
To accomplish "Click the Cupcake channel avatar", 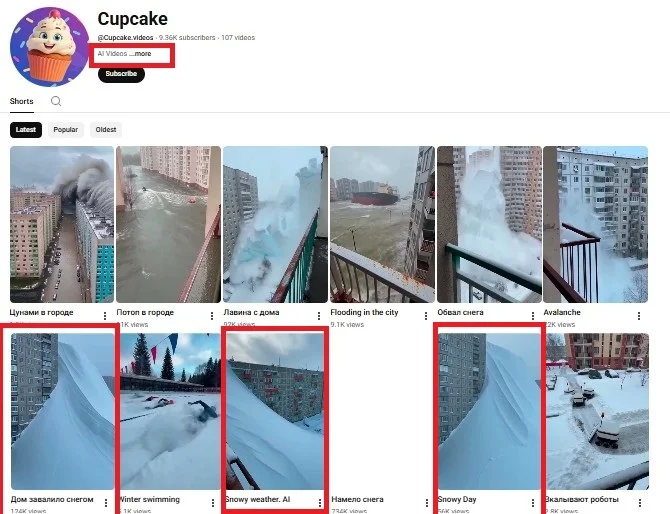I will point(50,47).
